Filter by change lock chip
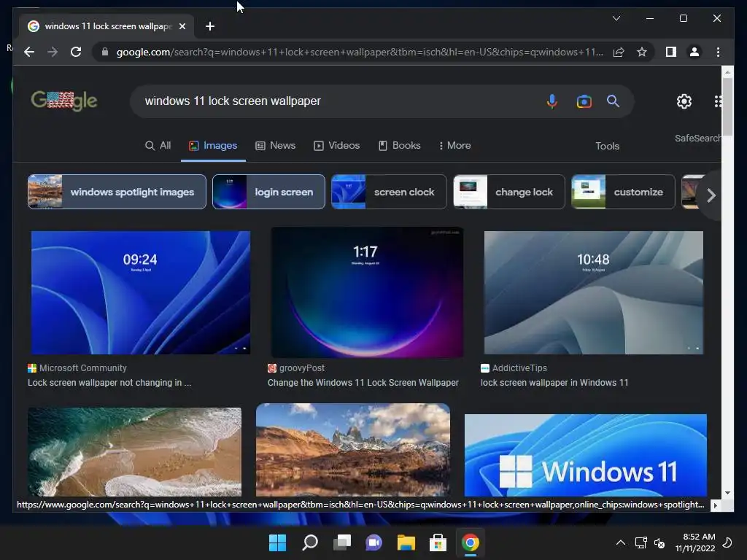Viewport: 747px width, 560px height. (x=508, y=192)
